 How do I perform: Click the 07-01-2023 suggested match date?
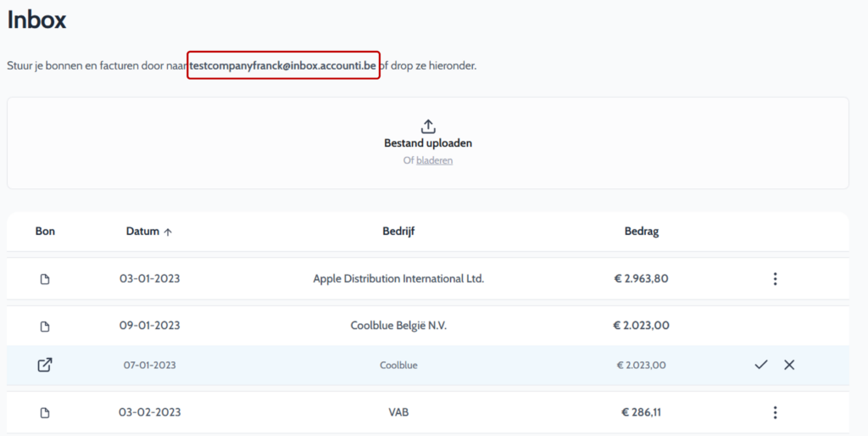click(149, 365)
